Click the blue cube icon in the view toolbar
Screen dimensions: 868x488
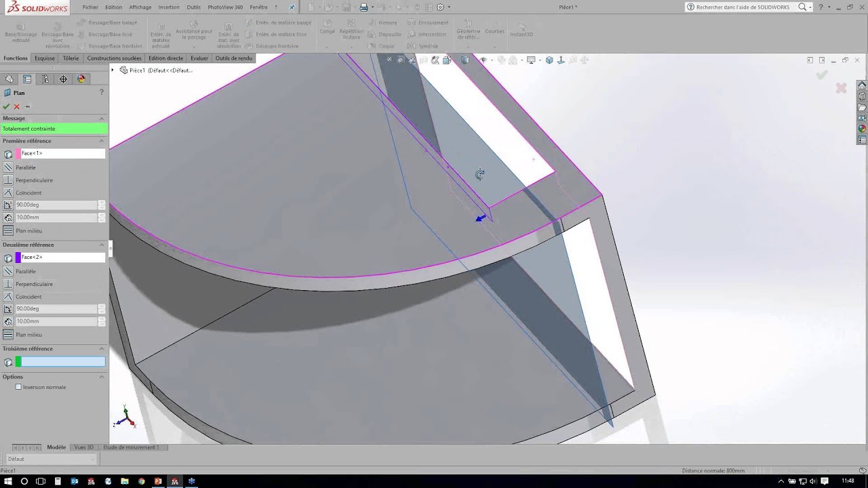(549, 60)
